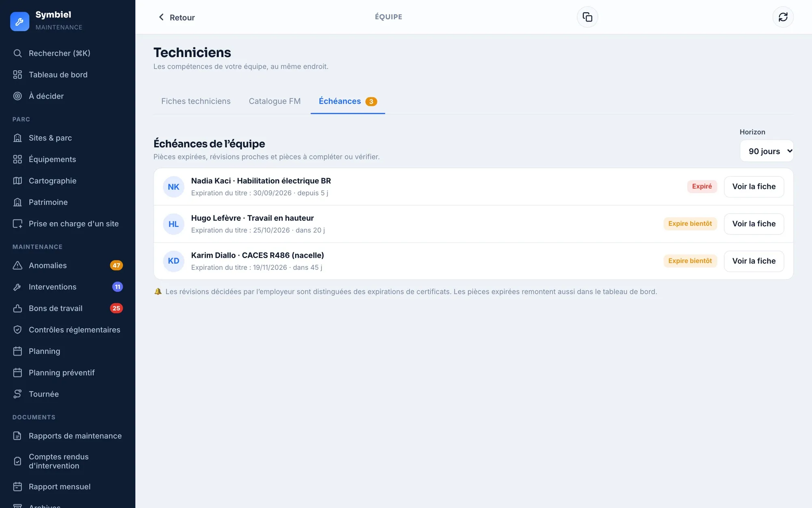Select the Échéances tab
The width and height of the screenshot is (812, 508).
point(348,101)
